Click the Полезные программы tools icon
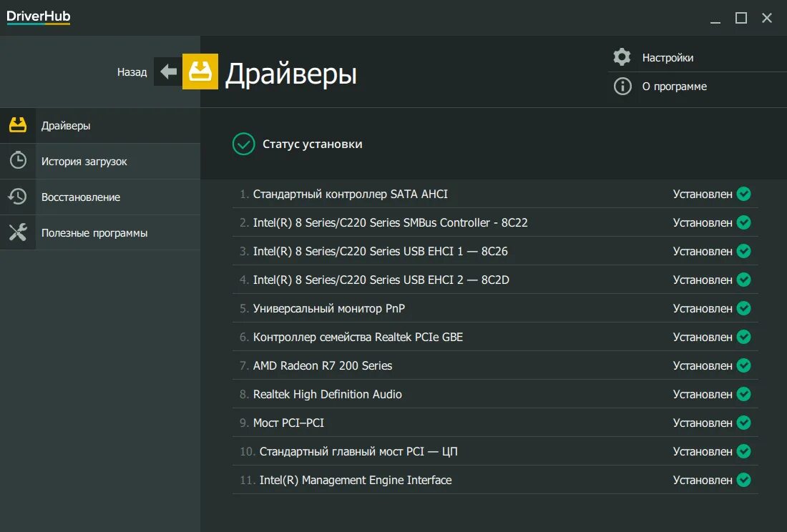Viewport: 787px width, 532px height. 18,232
